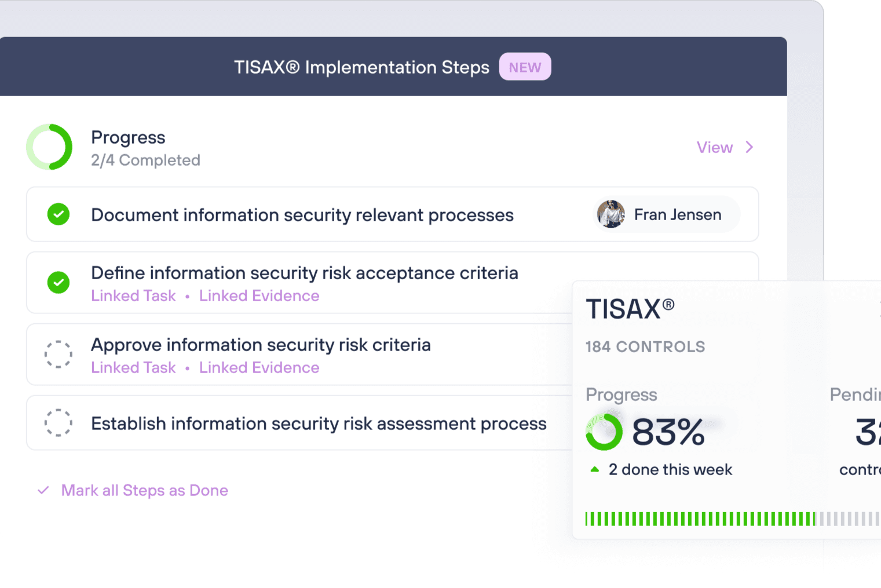The image size is (881, 588).
Task: Open Linked Task under Approve risk criteria
Action: pos(133,368)
